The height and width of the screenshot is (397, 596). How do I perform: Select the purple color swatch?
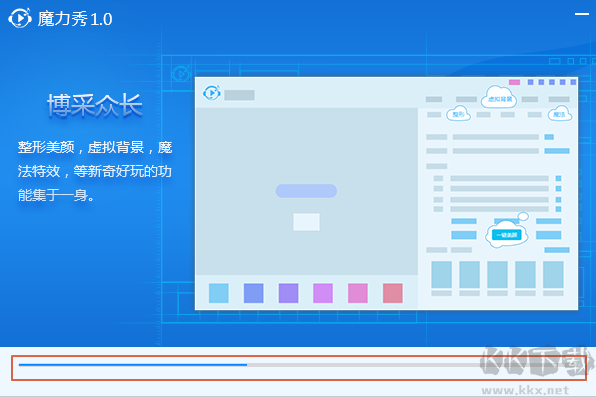point(288,293)
